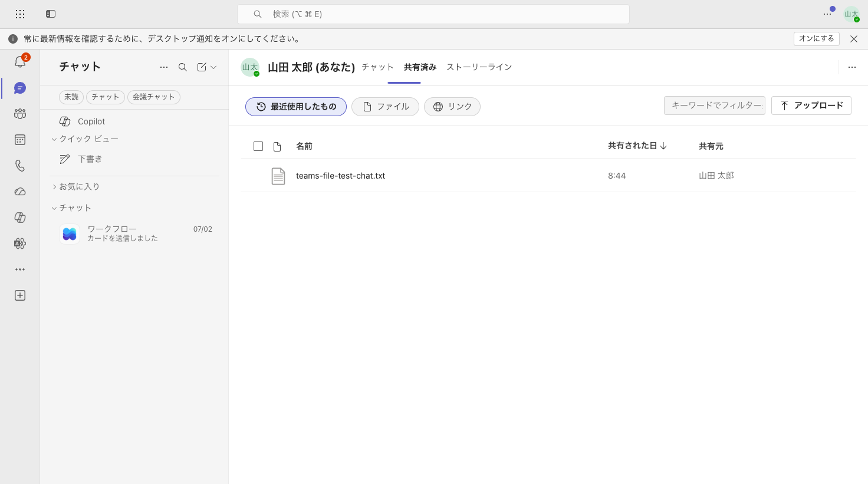
Task: Select the リンク filter pill
Action: (x=452, y=107)
